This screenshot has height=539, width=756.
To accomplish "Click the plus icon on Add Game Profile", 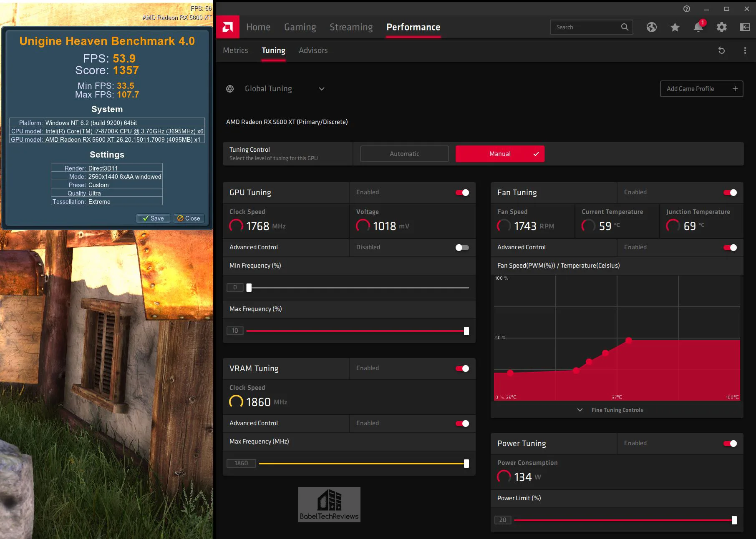I will pos(735,89).
